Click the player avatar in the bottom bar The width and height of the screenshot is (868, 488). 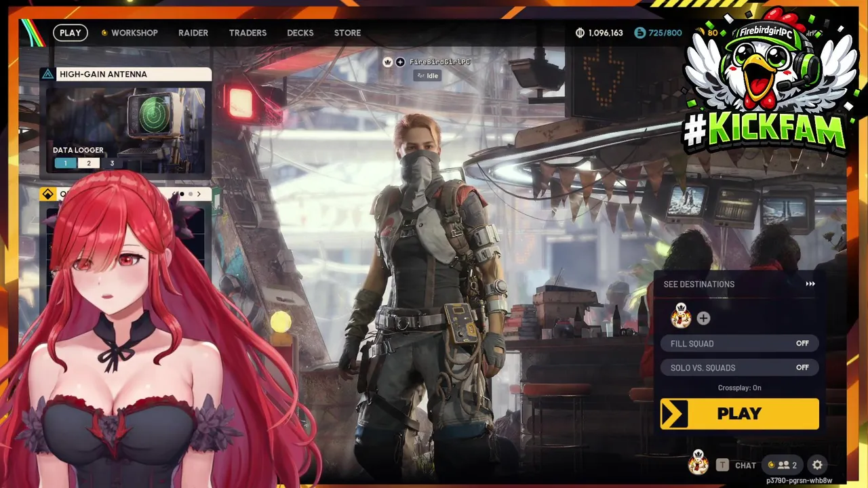(698, 463)
